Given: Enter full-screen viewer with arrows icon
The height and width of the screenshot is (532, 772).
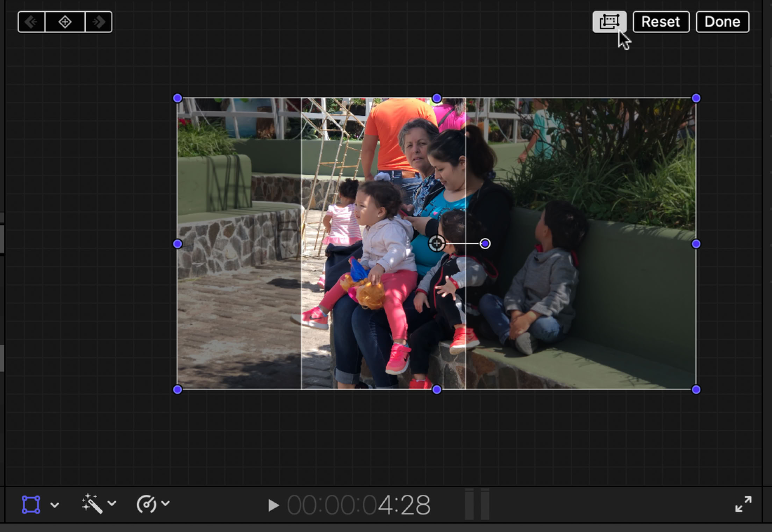Looking at the screenshot, I should (743, 504).
